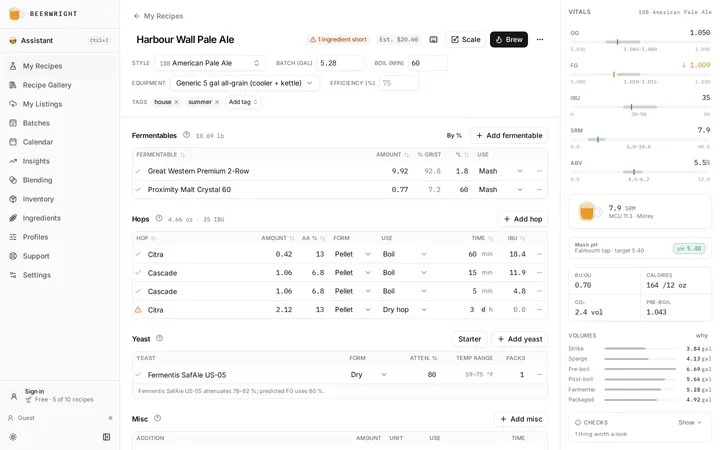Click the Profiles sliders icon

13,237
